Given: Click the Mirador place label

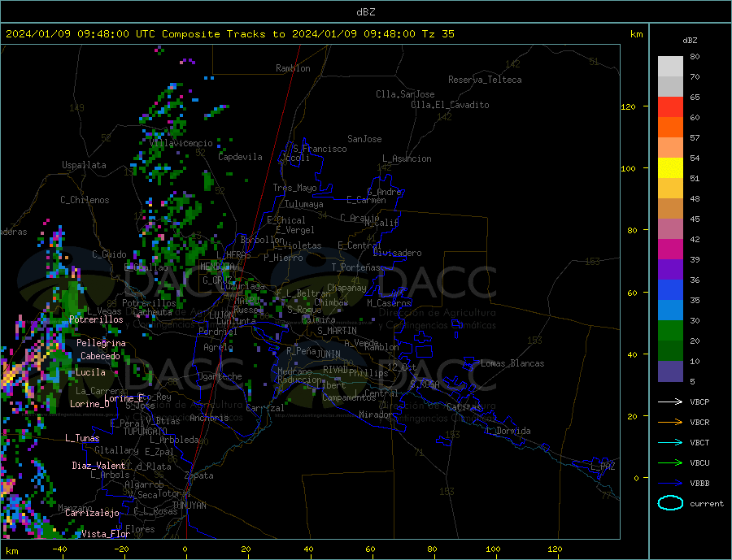Looking at the screenshot, I should coord(376,415).
